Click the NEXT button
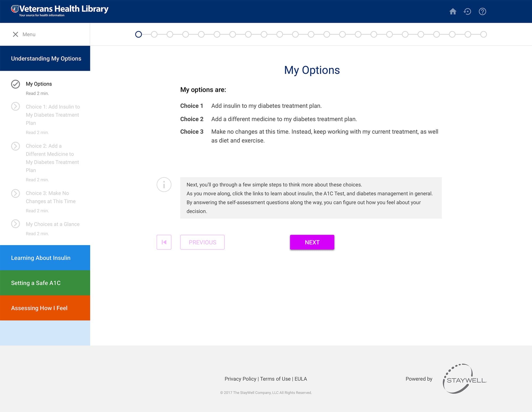This screenshot has width=532, height=412. coord(312,242)
